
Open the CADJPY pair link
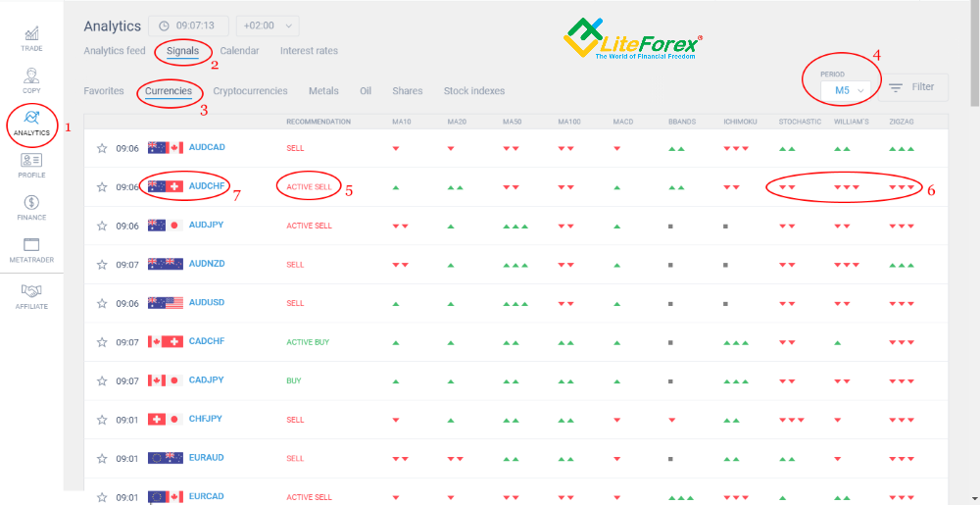click(206, 380)
